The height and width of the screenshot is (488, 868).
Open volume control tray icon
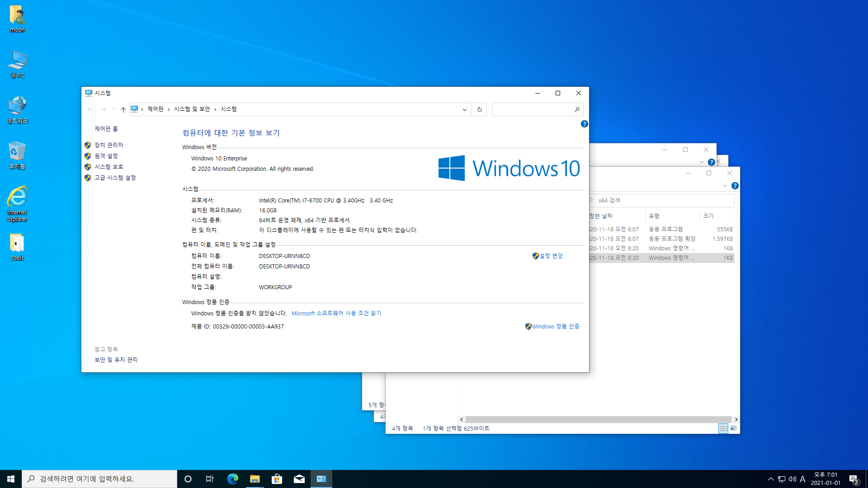(x=792, y=479)
